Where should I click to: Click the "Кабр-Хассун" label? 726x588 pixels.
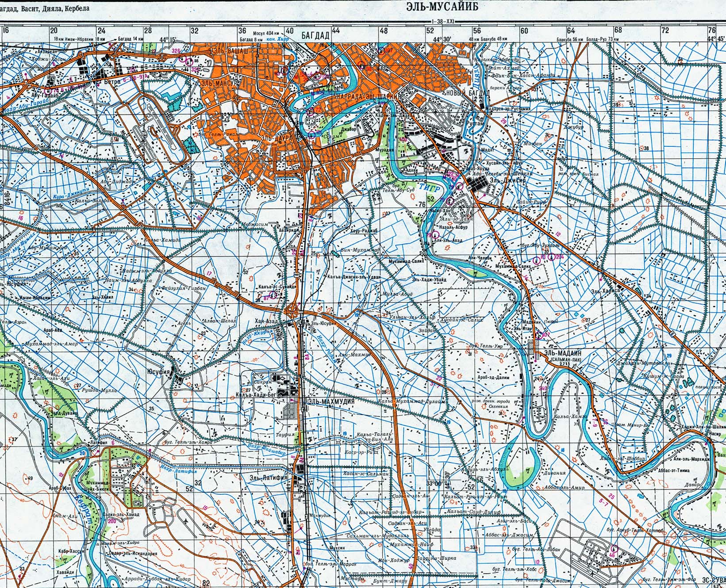tap(71, 551)
